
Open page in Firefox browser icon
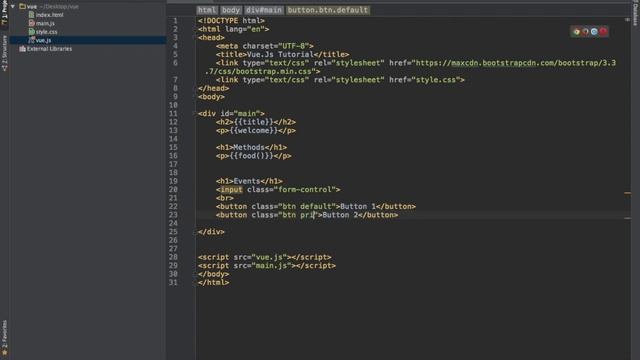[585, 31]
